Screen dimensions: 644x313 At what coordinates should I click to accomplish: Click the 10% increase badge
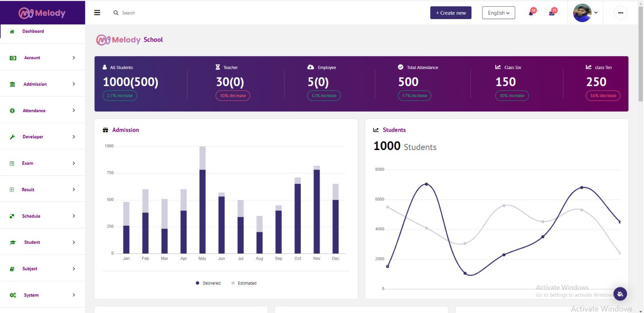[x=512, y=95]
